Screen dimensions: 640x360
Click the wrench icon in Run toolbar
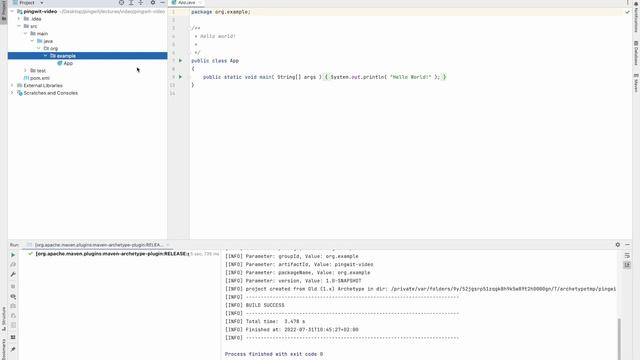(x=13, y=274)
